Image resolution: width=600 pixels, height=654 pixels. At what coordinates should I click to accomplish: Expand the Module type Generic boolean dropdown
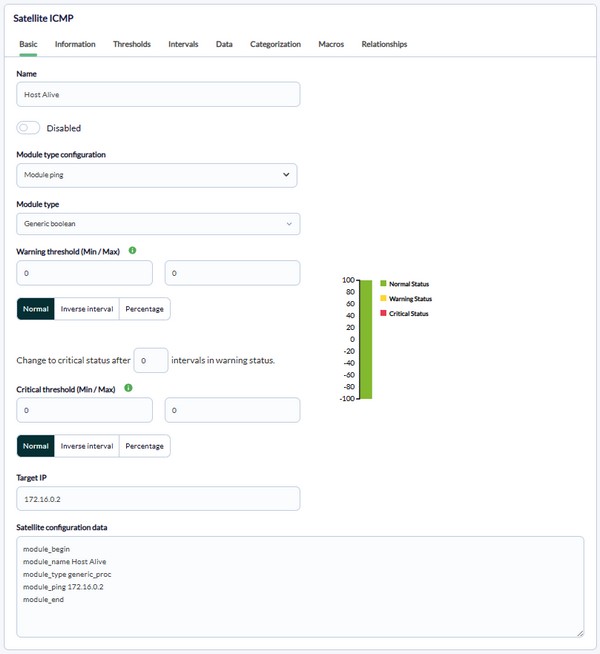point(158,224)
